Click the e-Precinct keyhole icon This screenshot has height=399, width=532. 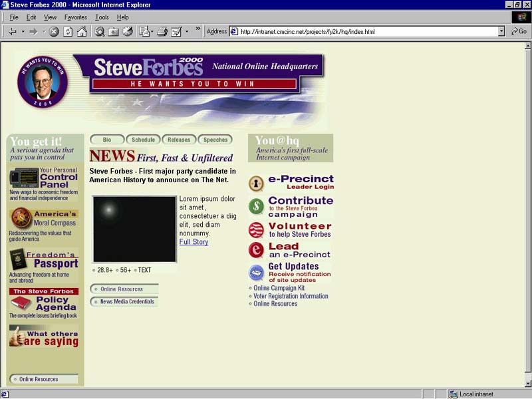click(256, 184)
